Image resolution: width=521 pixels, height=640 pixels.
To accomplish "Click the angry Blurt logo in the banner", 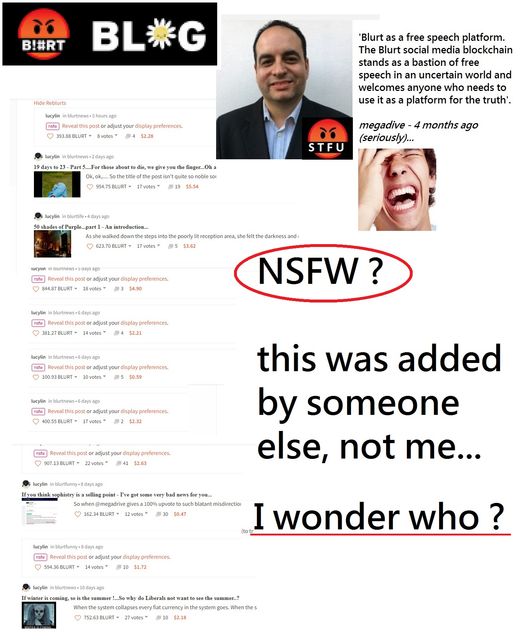I will coord(44,34).
